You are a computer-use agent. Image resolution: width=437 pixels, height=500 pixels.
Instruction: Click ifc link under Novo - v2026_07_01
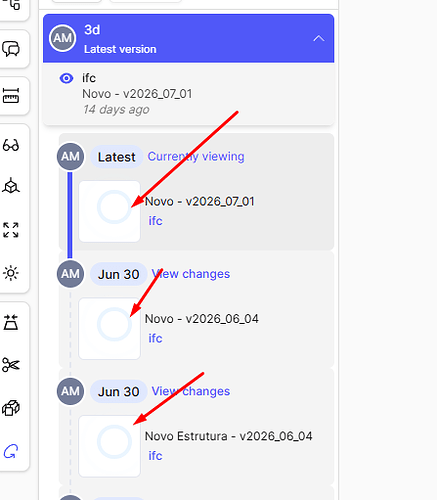click(155, 221)
